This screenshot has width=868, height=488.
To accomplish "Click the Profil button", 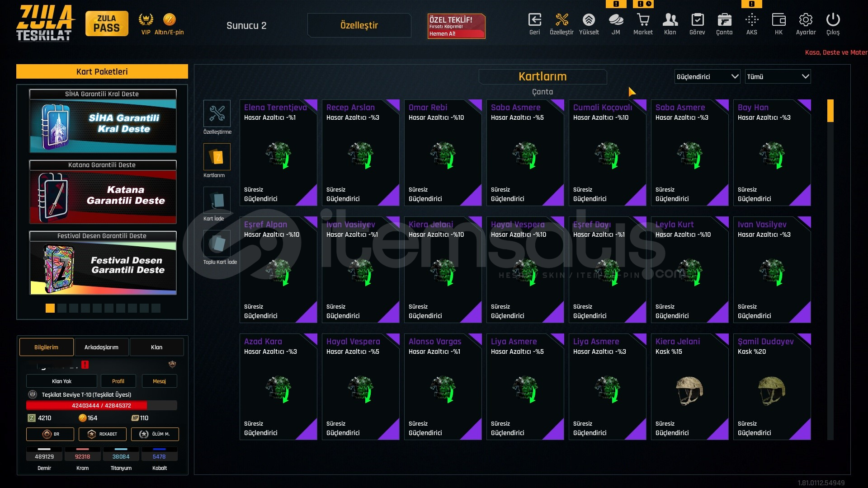I will coord(118,381).
